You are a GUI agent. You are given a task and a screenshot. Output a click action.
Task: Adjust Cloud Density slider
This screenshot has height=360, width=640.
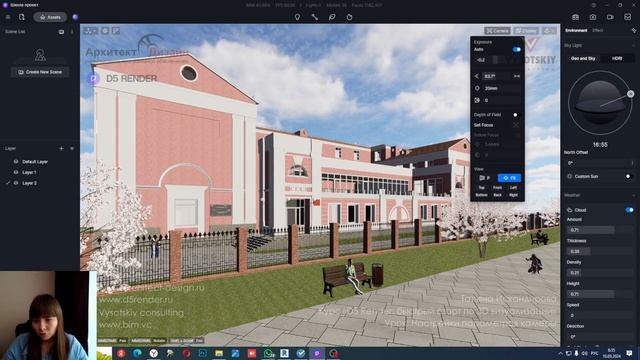tap(599, 273)
